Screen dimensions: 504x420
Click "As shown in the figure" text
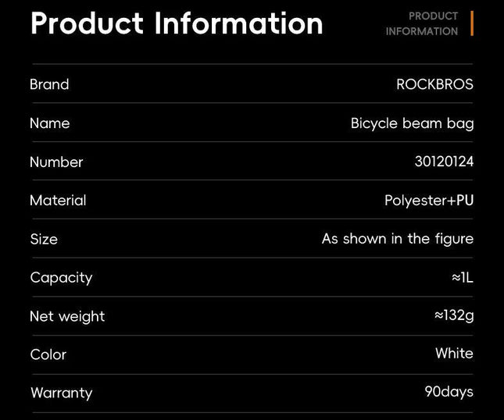pyautogui.click(x=397, y=239)
